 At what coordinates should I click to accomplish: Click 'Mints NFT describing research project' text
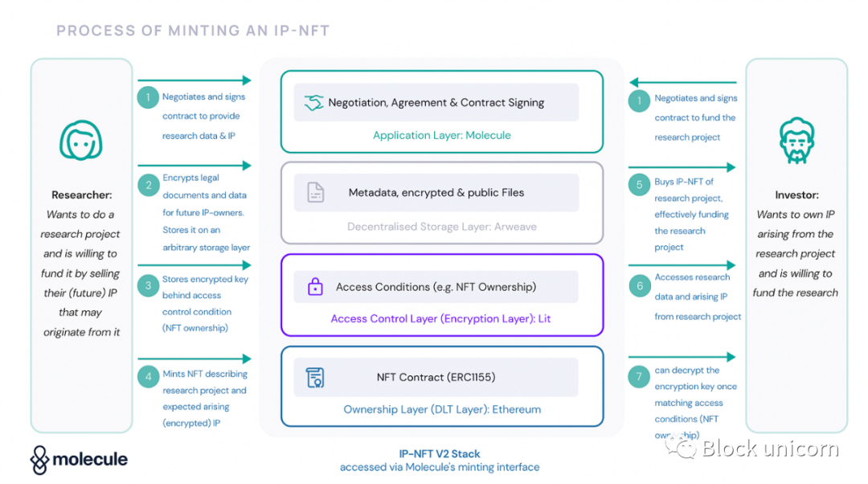pos(205,382)
